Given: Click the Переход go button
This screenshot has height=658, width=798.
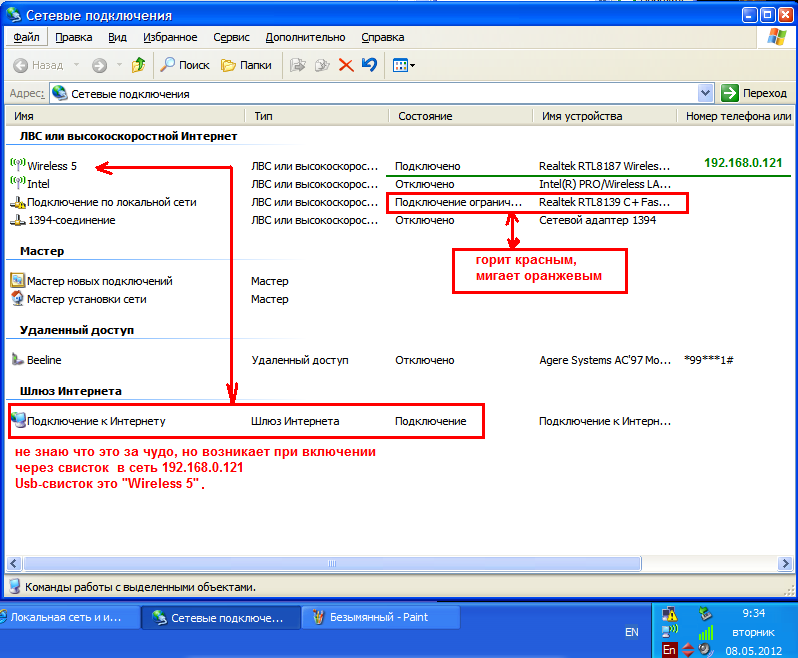Looking at the screenshot, I should pos(754,93).
